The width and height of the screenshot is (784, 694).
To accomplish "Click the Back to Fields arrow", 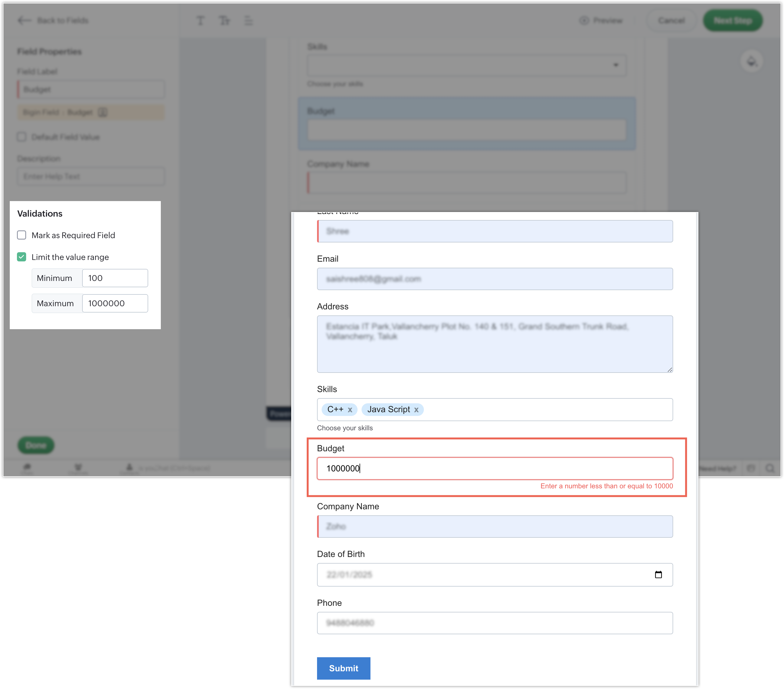I will click(24, 20).
